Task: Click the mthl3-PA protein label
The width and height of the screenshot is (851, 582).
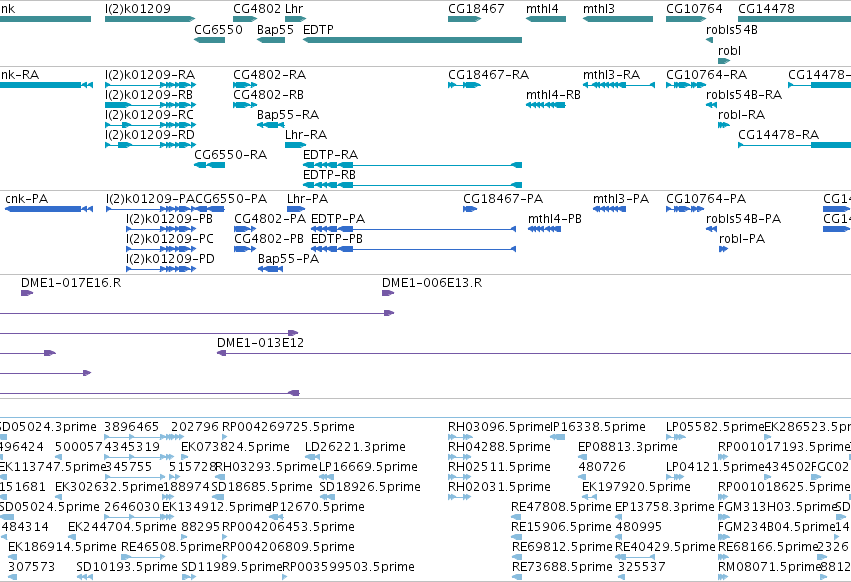Action: pyautogui.click(x=621, y=199)
